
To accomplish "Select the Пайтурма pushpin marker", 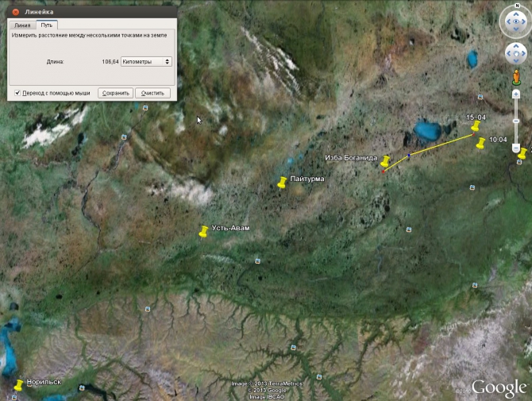I will (x=281, y=183).
